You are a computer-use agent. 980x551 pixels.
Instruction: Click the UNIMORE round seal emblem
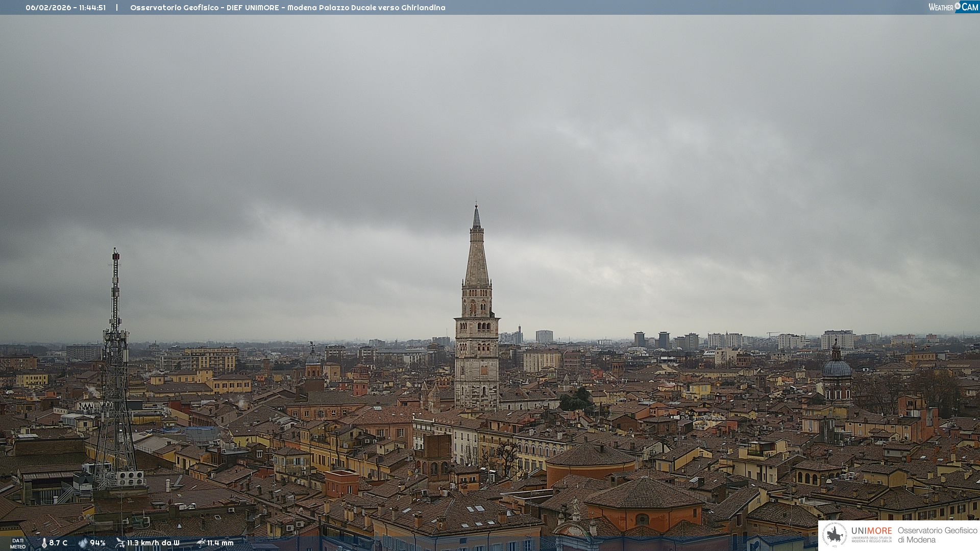(x=835, y=535)
